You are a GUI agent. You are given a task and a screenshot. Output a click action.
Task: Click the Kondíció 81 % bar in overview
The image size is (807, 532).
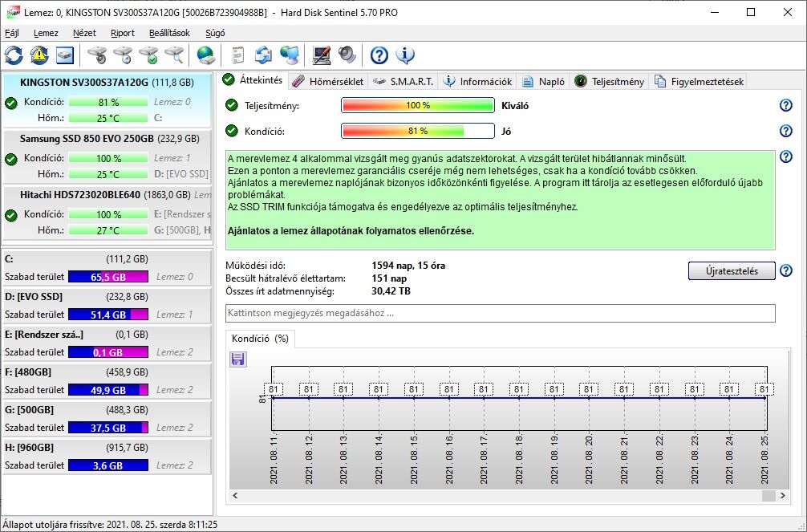[x=417, y=131]
